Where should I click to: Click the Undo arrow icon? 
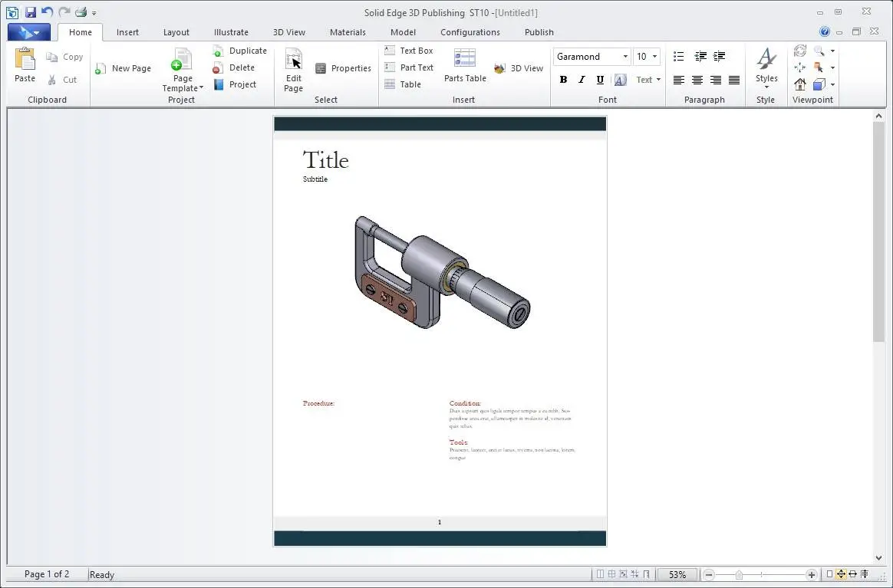pos(47,12)
